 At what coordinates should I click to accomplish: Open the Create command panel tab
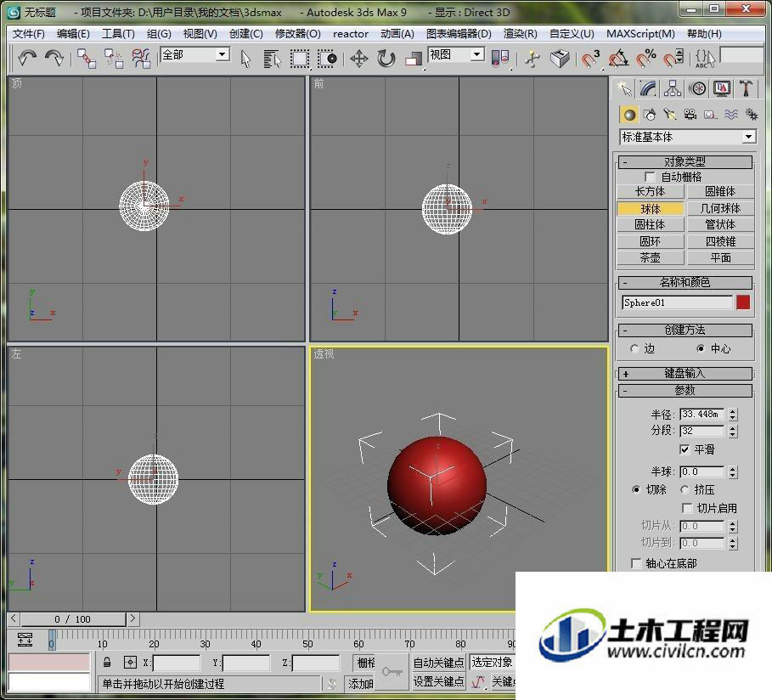[624, 88]
